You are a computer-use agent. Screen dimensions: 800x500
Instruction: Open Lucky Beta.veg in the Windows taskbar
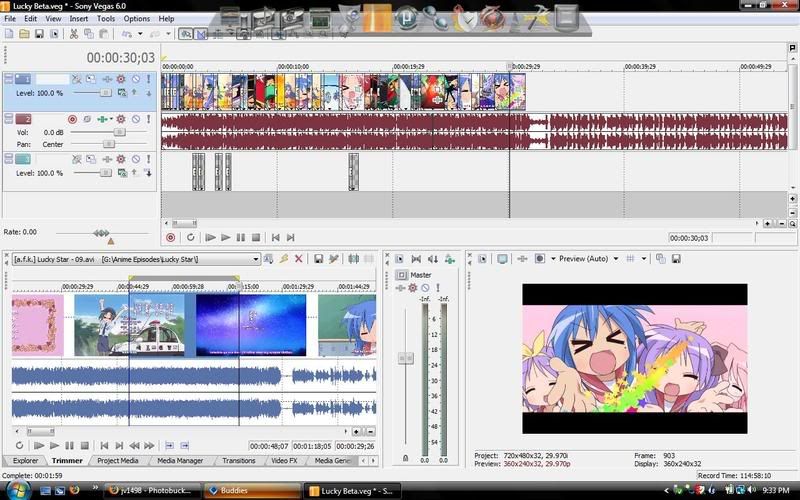tap(353, 490)
